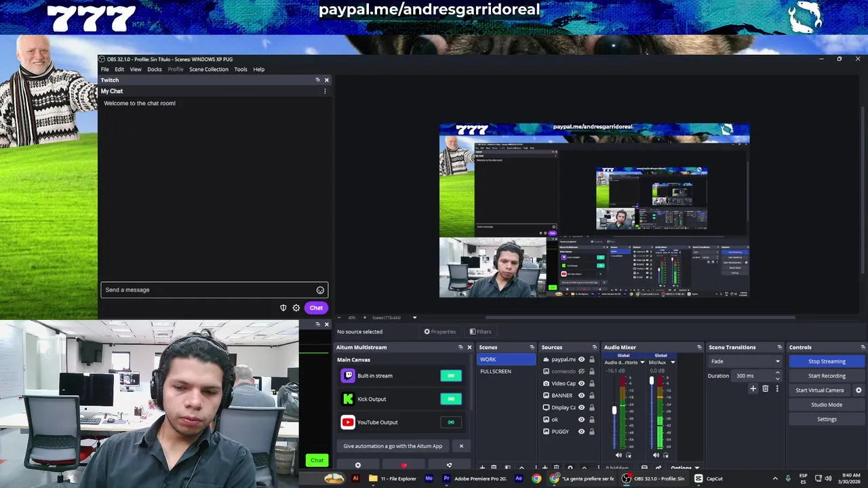Increase transition duration with up arrow
This screenshot has height=488, width=868.
[x=777, y=373]
